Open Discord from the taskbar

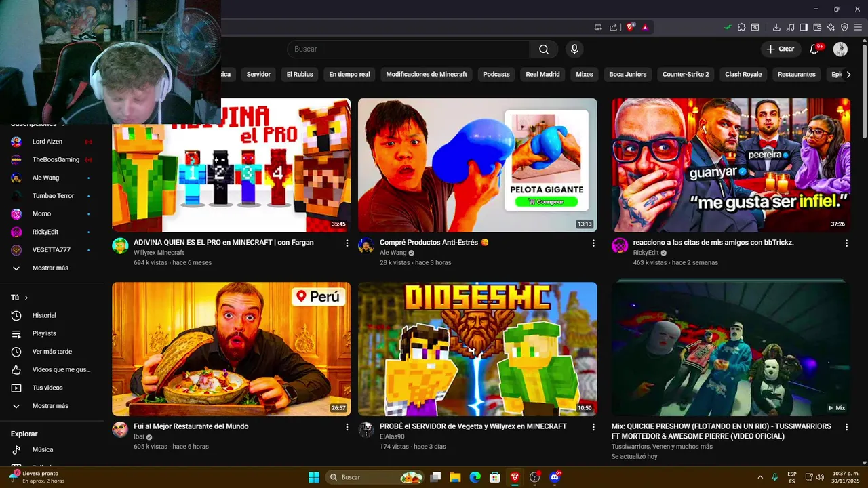point(555,477)
